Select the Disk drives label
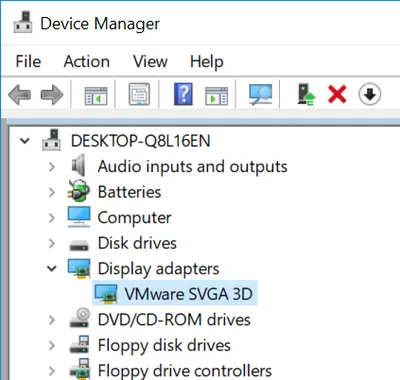This screenshot has height=380, width=400. pos(137,243)
